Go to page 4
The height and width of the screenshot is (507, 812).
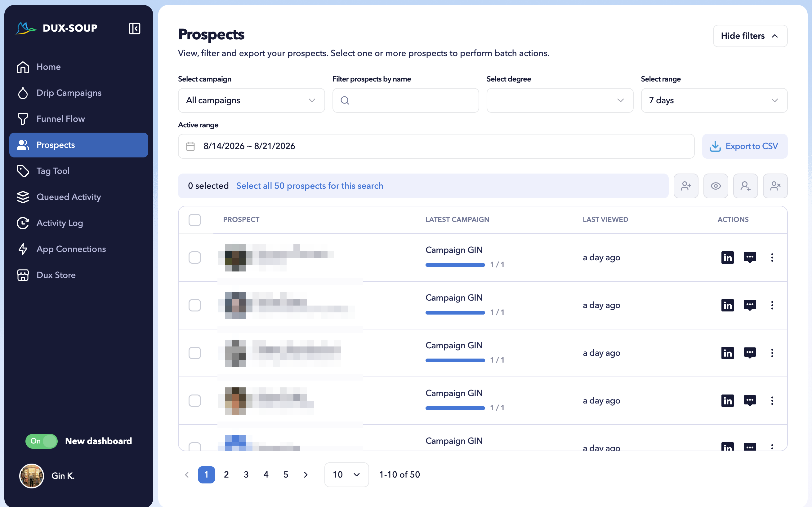click(x=266, y=474)
